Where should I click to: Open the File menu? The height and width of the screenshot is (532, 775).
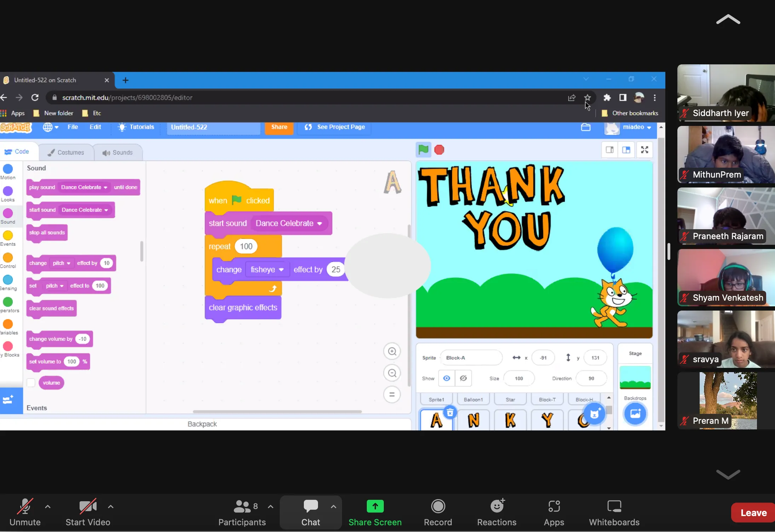73,127
